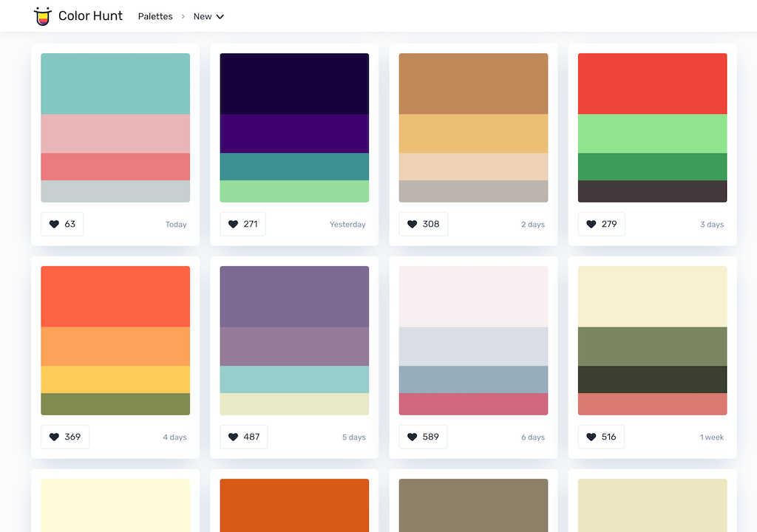Select the golden yellow swatch in the 2 days palette

(474, 134)
